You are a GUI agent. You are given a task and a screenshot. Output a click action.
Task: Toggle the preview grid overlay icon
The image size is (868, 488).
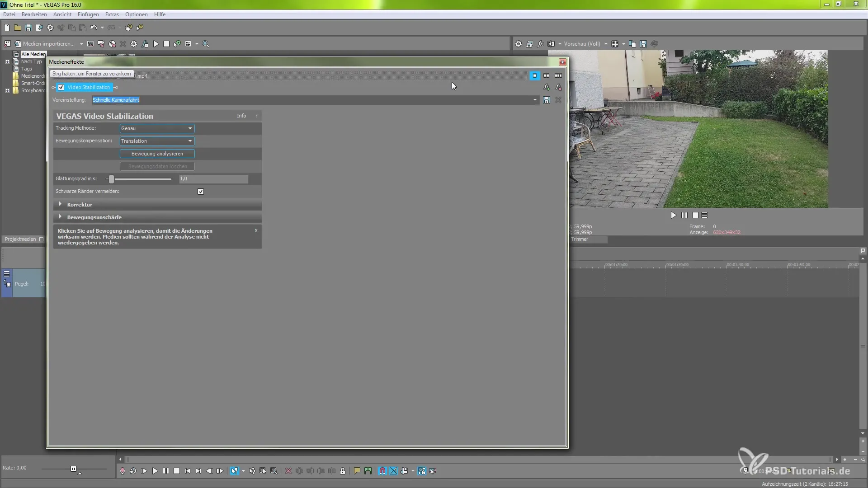pyautogui.click(x=615, y=44)
